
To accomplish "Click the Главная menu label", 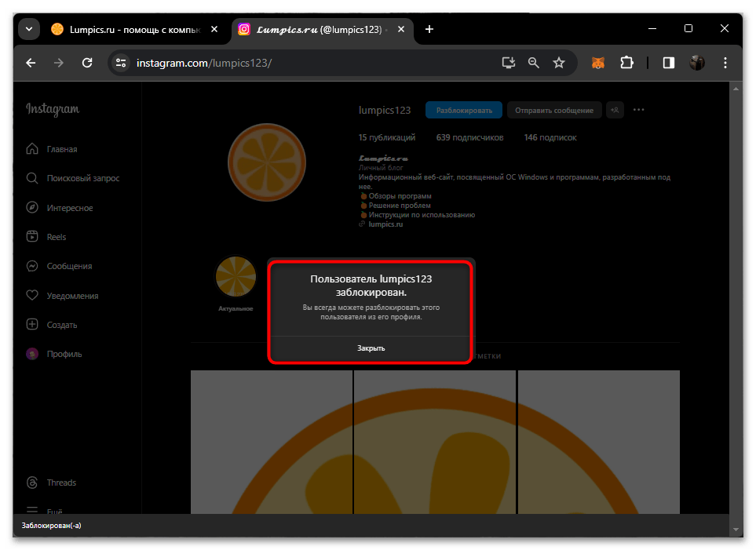I will click(x=62, y=149).
